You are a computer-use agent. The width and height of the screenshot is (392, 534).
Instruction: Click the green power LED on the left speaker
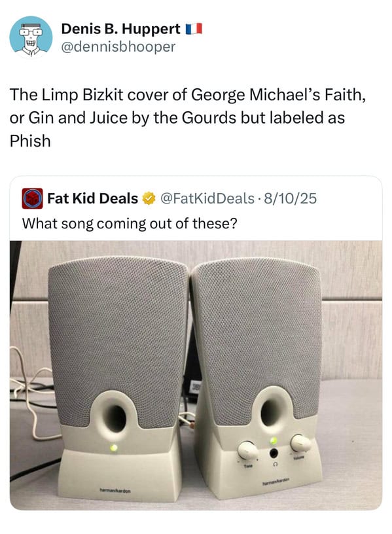[114, 448]
